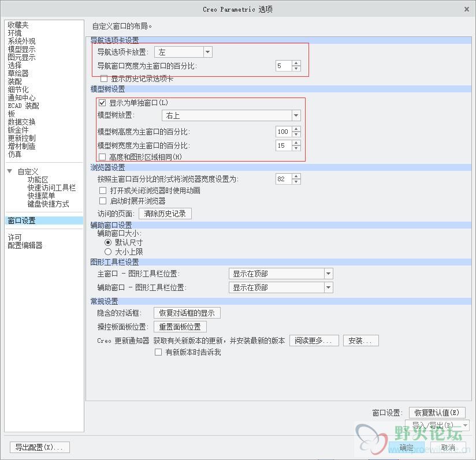Viewport: 476px width, 460px height.
Task: Select 键盘快捷方式 under 自定义
Action: pos(48,204)
